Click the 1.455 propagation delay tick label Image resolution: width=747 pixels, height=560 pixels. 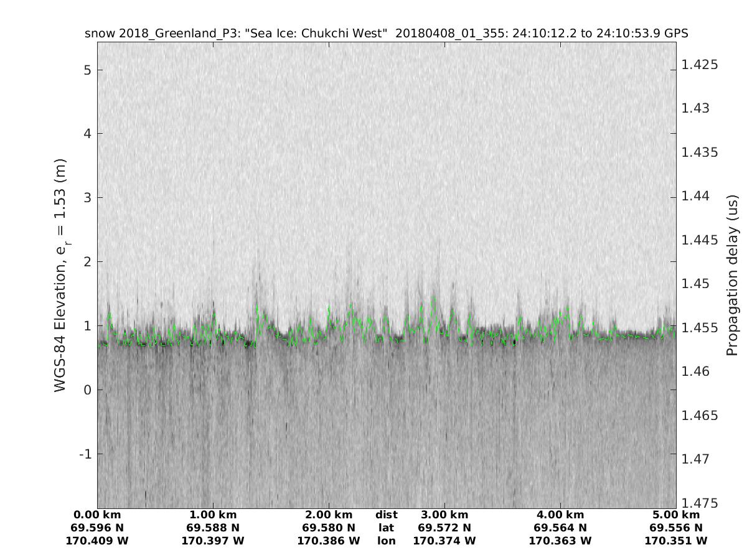(x=700, y=327)
